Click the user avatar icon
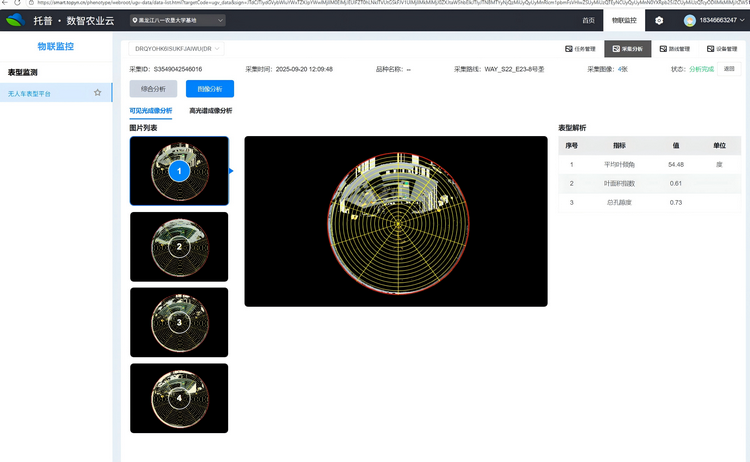 [x=690, y=20]
